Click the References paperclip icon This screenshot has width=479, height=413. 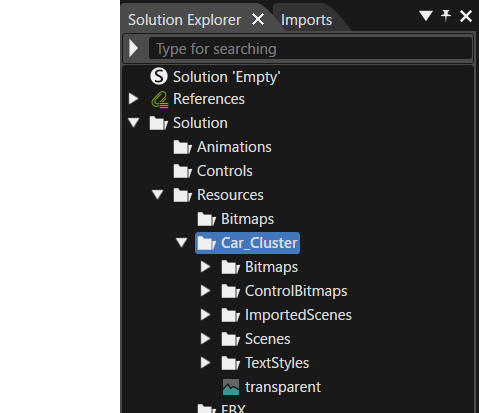pyautogui.click(x=160, y=99)
